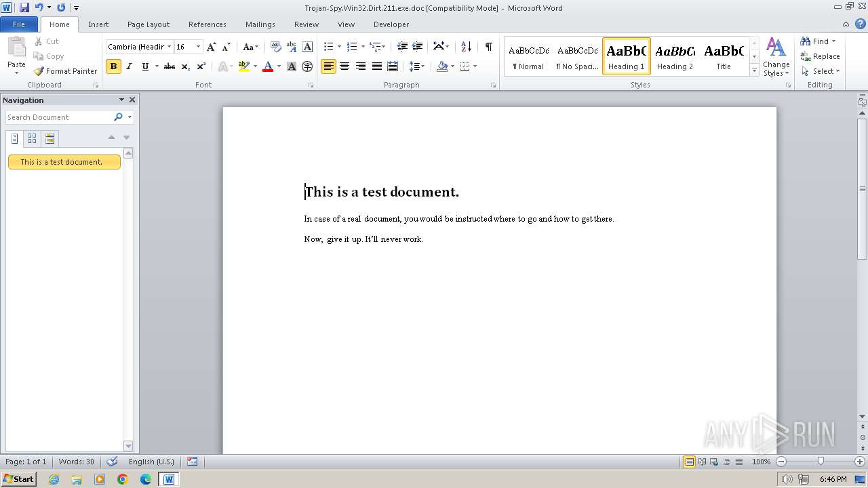Screen dimensions: 868x488
Task: Click the macro recording status bar icon
Action: [192, 462]
